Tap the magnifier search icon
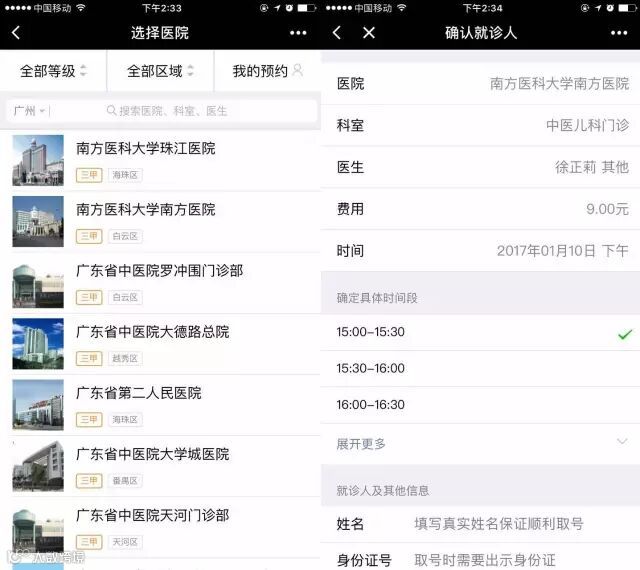This screenshot has height=570, width=640. [x=111, y=110]
